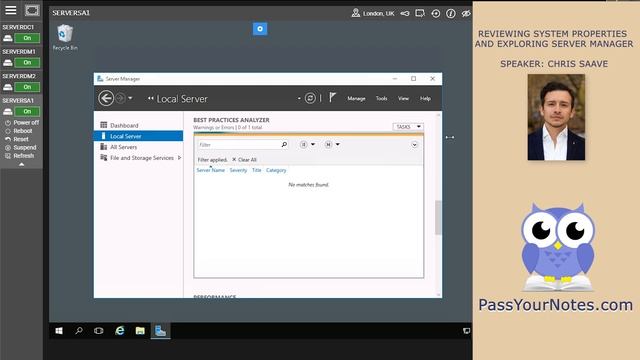
Task: Sort by Severity column
Action: tap(238, 170)
